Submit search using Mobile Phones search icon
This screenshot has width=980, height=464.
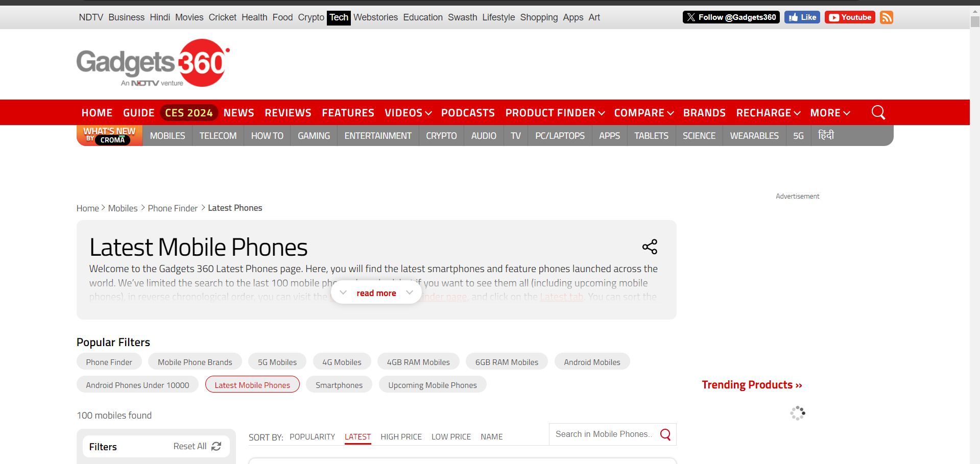click(x=665, y=434)
